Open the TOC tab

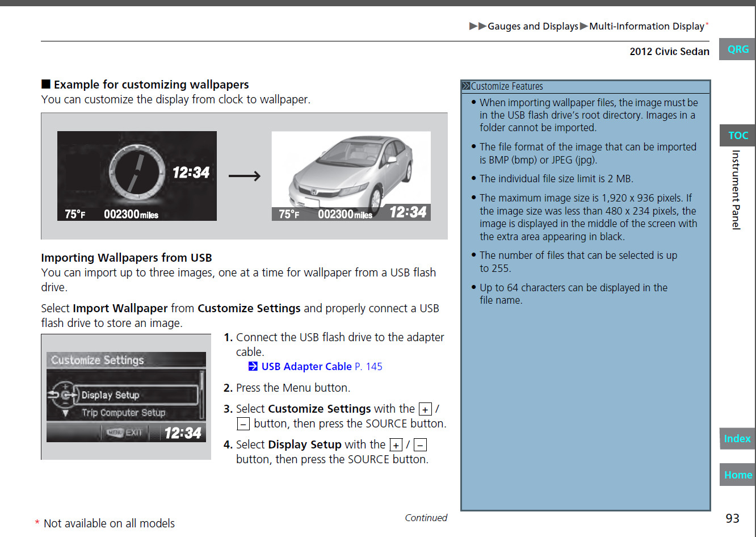[737, 136]
